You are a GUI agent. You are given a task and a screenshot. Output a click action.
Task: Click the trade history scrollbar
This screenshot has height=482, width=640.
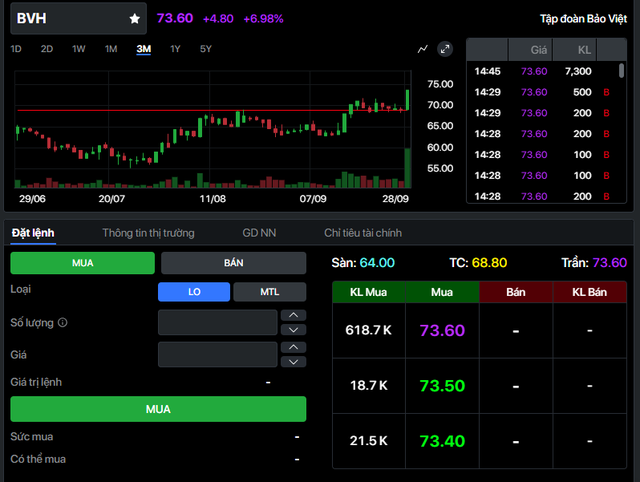pos(621,70)
